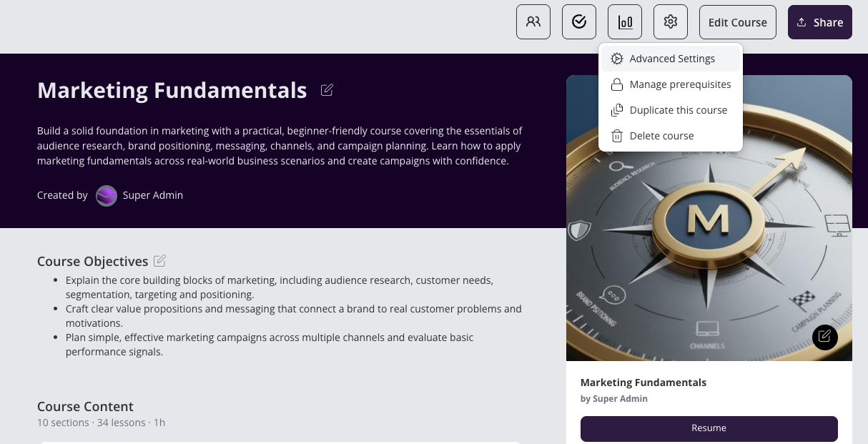
Task: Click the Super Admin avatar
Action: coord(107,195)
